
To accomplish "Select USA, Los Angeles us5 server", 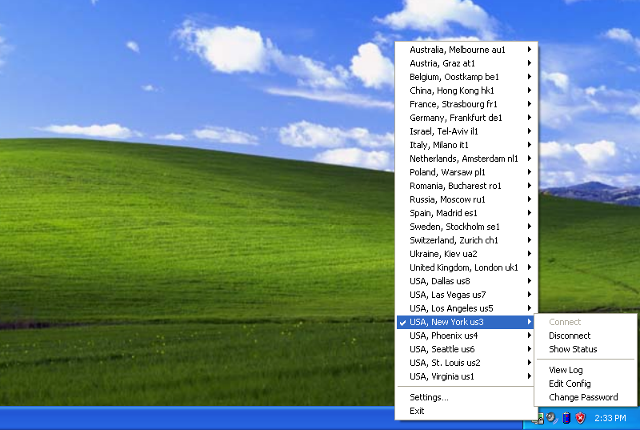I will (466, 308).
